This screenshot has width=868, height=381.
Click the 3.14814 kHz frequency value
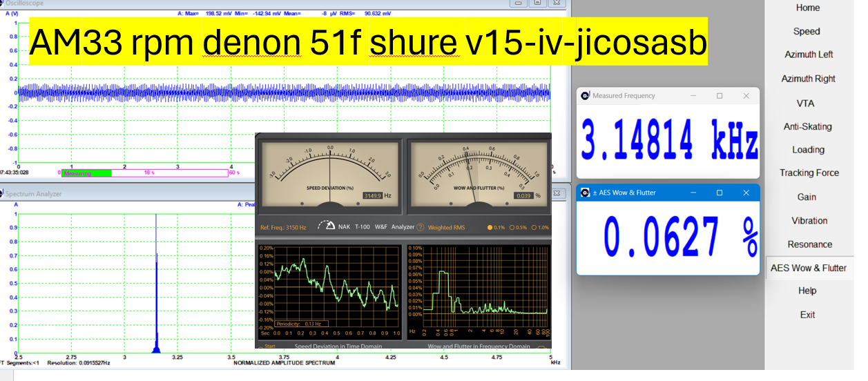668,141
